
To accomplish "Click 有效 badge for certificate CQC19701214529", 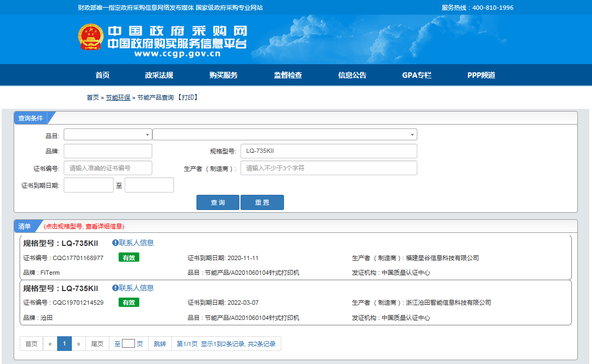I will pyautogui.click(x=129, y=303).
